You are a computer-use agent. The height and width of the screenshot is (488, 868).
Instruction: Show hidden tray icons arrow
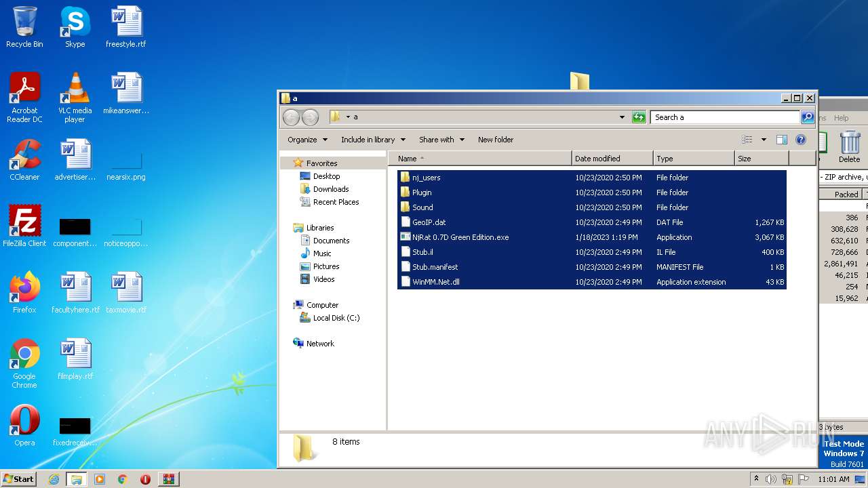click(756, 479)
